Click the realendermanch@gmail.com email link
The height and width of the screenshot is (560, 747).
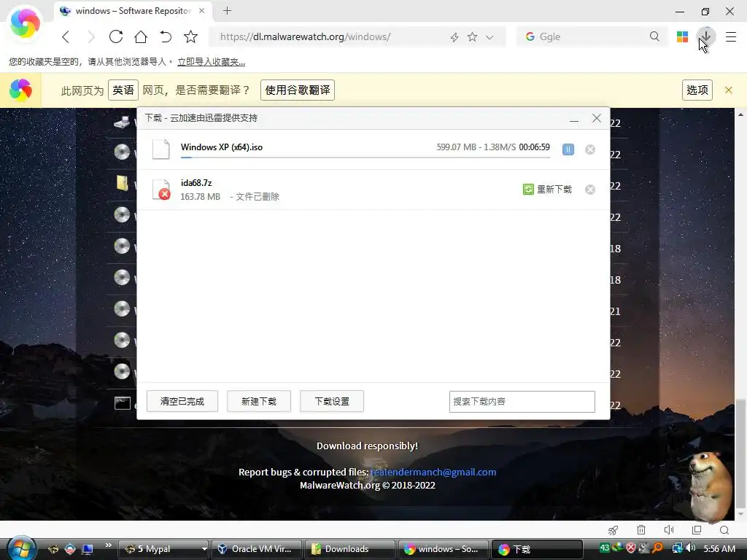[433, 472]
